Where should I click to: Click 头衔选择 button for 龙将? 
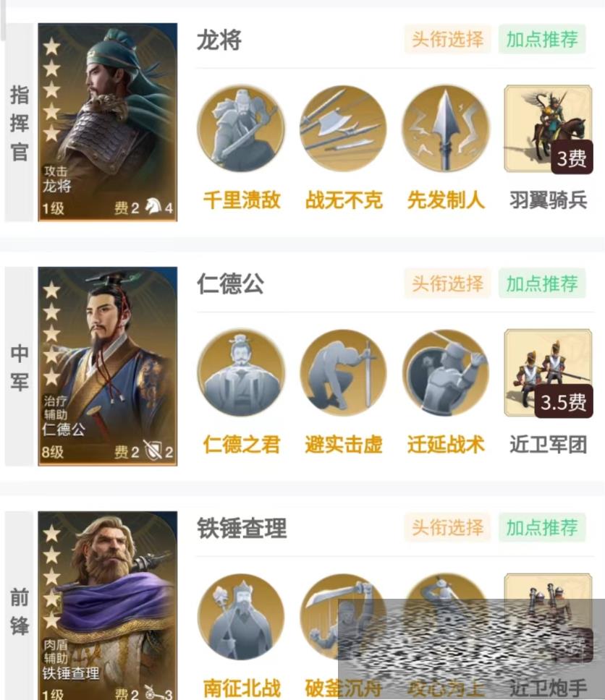[447, 39]
